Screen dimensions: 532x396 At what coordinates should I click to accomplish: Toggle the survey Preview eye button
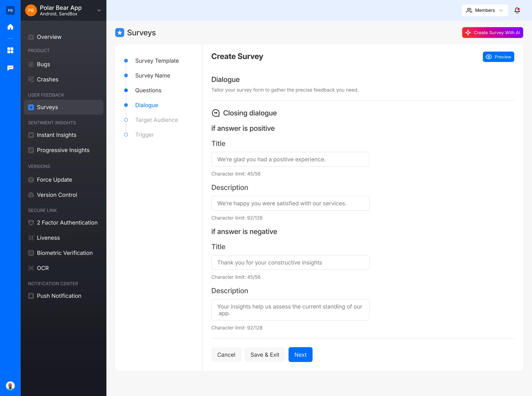pyautogui.click(x=498, y=57)
